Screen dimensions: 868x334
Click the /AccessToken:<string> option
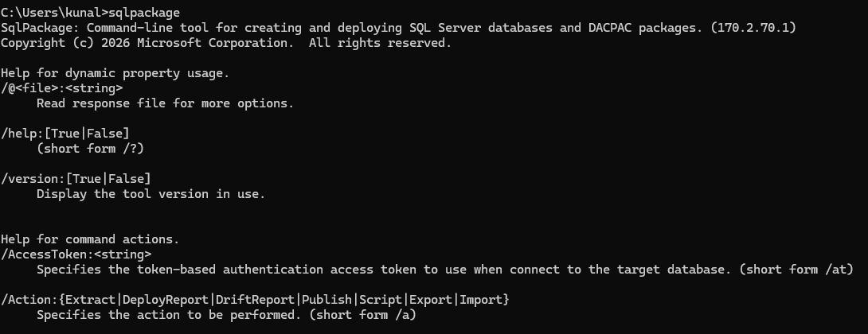[76, 254]
